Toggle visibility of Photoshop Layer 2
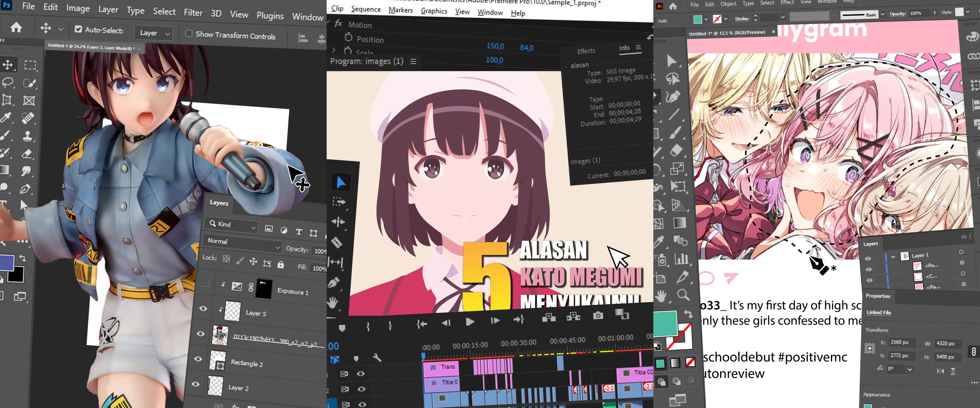980x408 pixels. (195, 384)
